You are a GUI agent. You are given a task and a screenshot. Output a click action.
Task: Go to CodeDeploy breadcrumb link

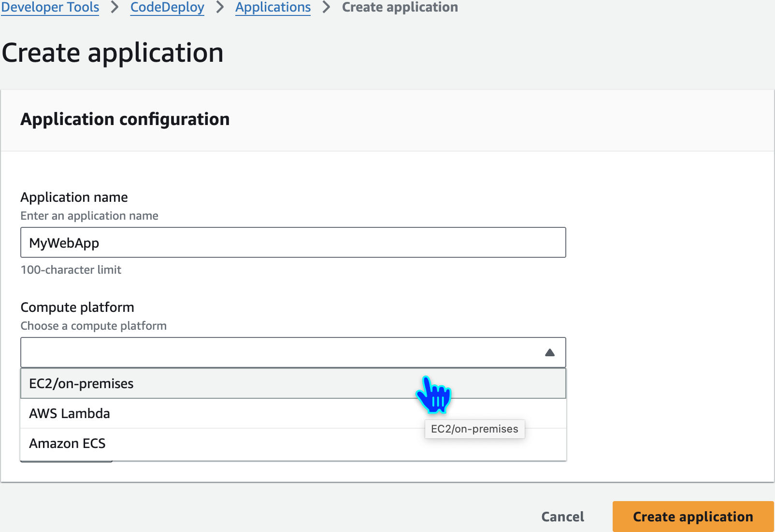pyautogui.click(x=167, y=7)
